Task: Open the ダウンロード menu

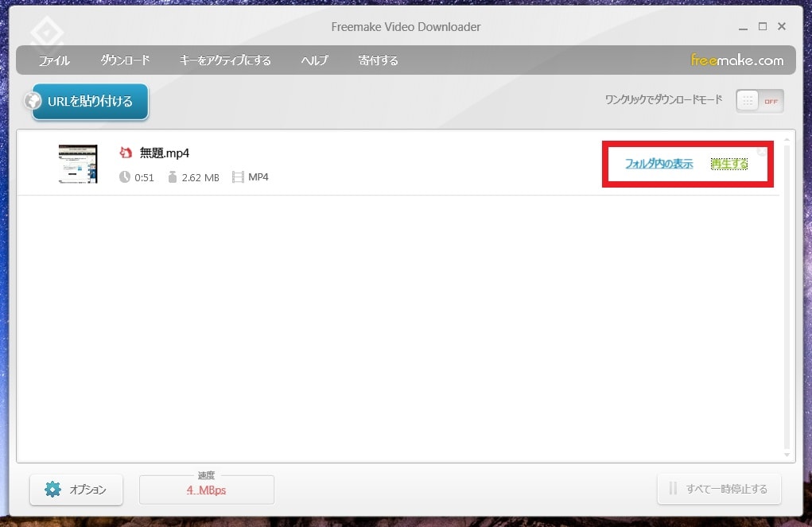Action: pos(125,60)
